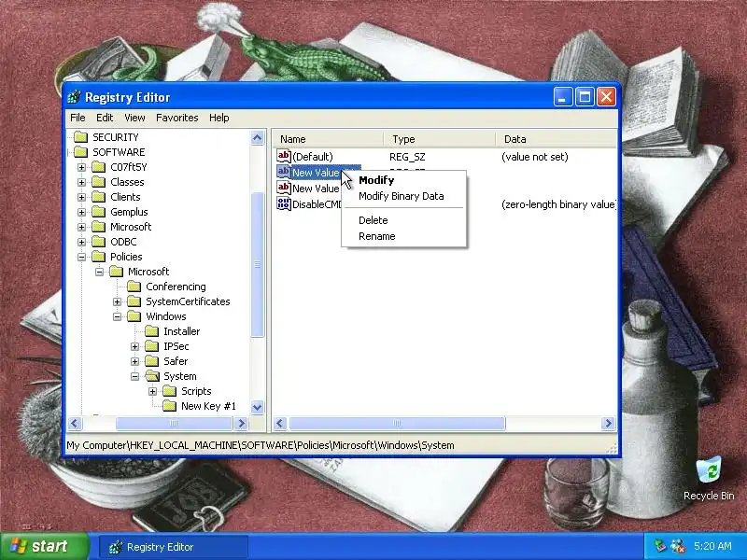The width and height of the screenshot is (747, 560).
Task: Click the (Default) string value icon
Action: [284, 156]
